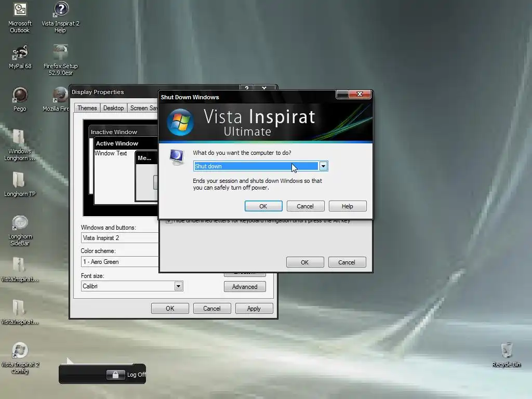The width and height of the screenshot is (532, 399).
Task: Click the Inactive Window preview title bar
Action: pyautogui.click(x=124, y=132)
